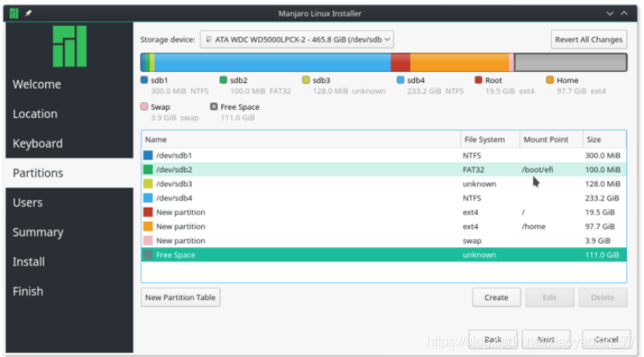The width and height of the screenshot is (644, 357).
Task: Click the Mount Point column header
Action: point(551,139)
